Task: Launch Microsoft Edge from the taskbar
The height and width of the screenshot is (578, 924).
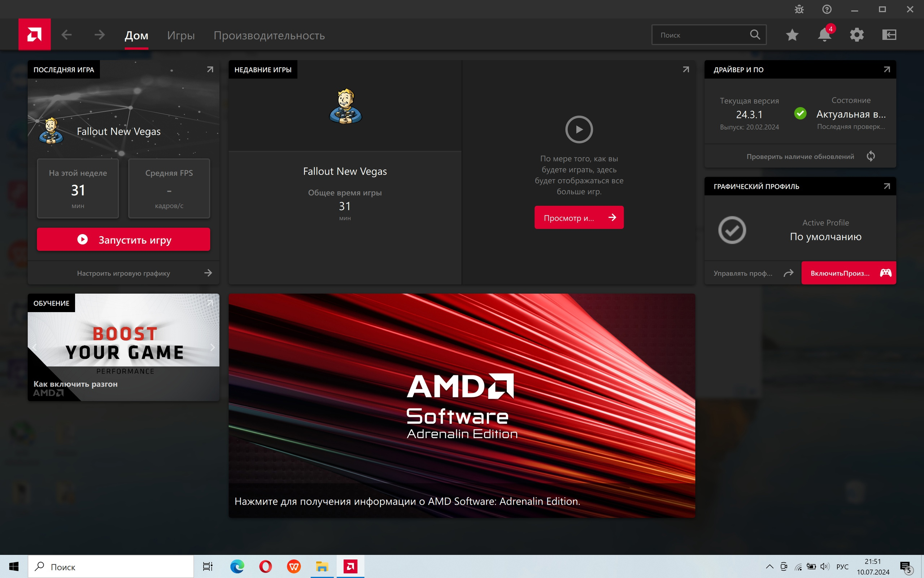Action: coord(237,566)
